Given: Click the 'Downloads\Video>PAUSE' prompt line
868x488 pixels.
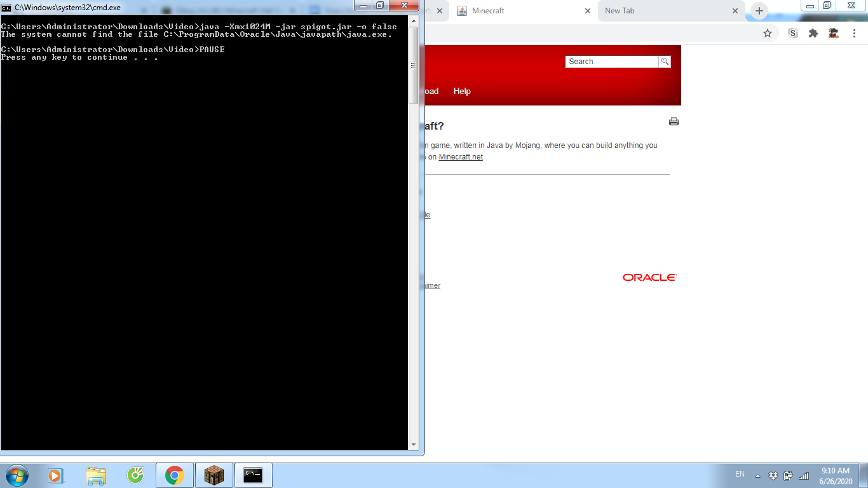Looking at the screenshot, I should tap(112, 50).
